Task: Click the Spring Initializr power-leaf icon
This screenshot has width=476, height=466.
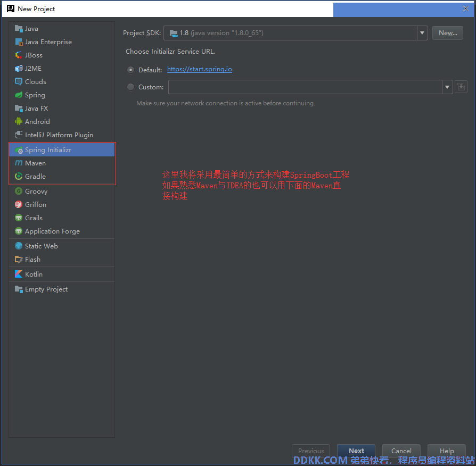Action: coord(19,150)
